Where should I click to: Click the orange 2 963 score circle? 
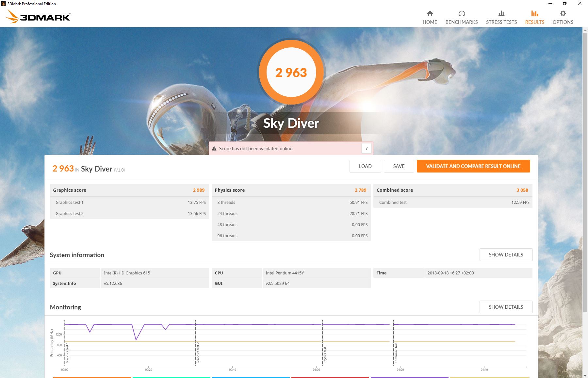coord(291,73)
